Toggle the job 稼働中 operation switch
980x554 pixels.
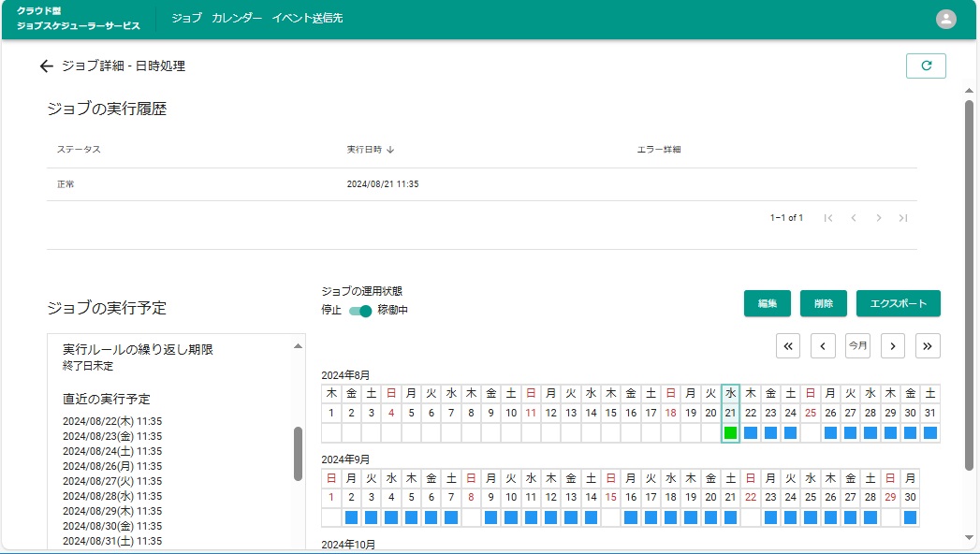pyautogui.click(x=360, y=311)
